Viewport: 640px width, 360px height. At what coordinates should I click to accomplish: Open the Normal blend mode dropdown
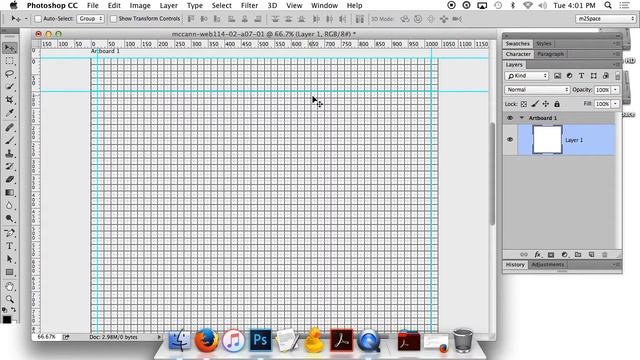point(537,90)
